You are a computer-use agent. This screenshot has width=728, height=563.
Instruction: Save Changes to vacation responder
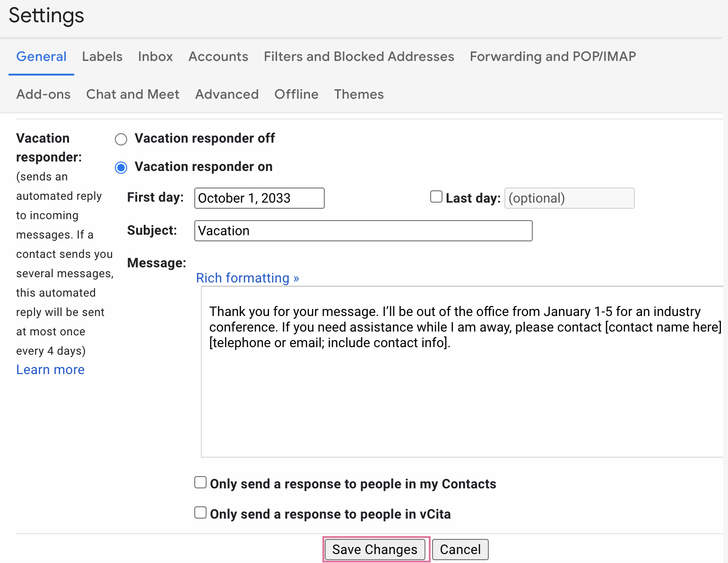coord(375,549)
